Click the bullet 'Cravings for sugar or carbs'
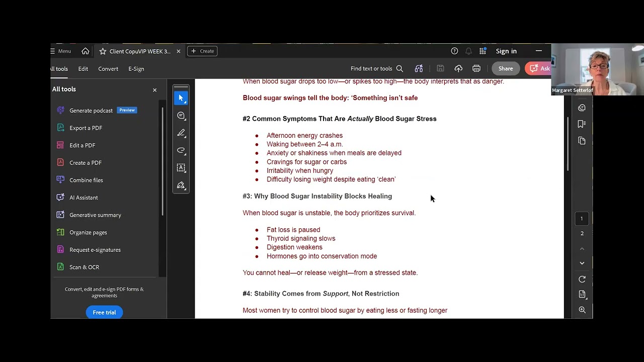The image size is (644, 362). [306, 162]
